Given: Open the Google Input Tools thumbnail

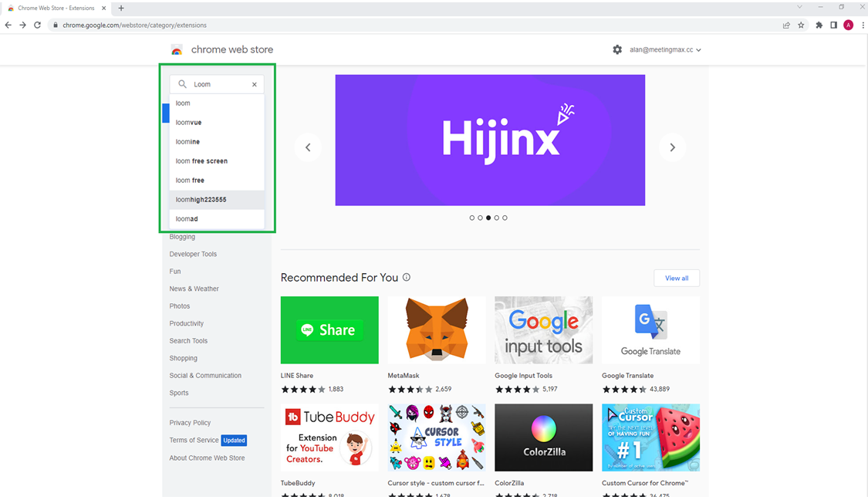Looking at the screenshot, I should [544, 330].
